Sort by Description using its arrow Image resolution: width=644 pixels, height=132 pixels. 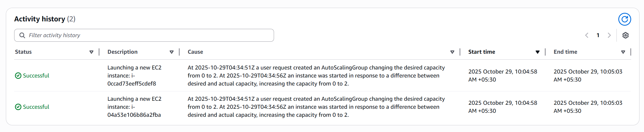(172, 52)
